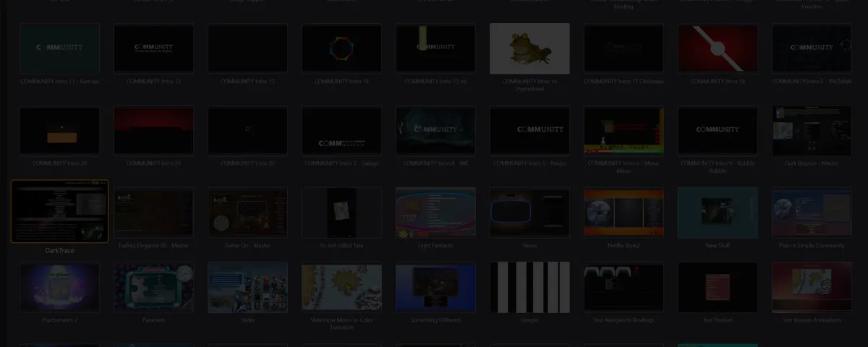Click the New Stuff theme thumbnail
Image resolution: width=868 pixels, height=347 pixels.
coord(718,213)
